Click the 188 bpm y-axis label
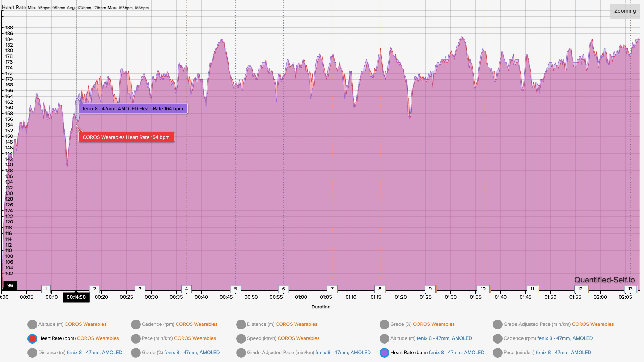 pyautogui.click(x=9, y=27)
